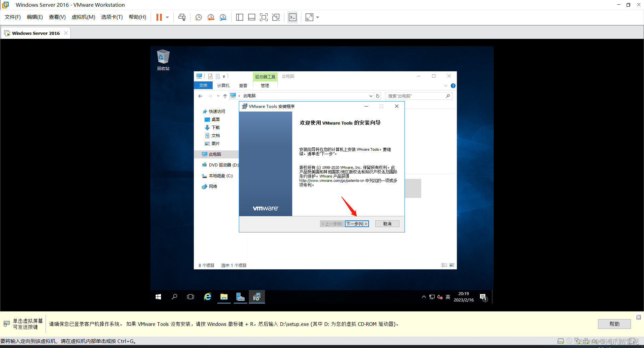Open the 查看 ribbon tab in Explorer

(x=243, y=86)
